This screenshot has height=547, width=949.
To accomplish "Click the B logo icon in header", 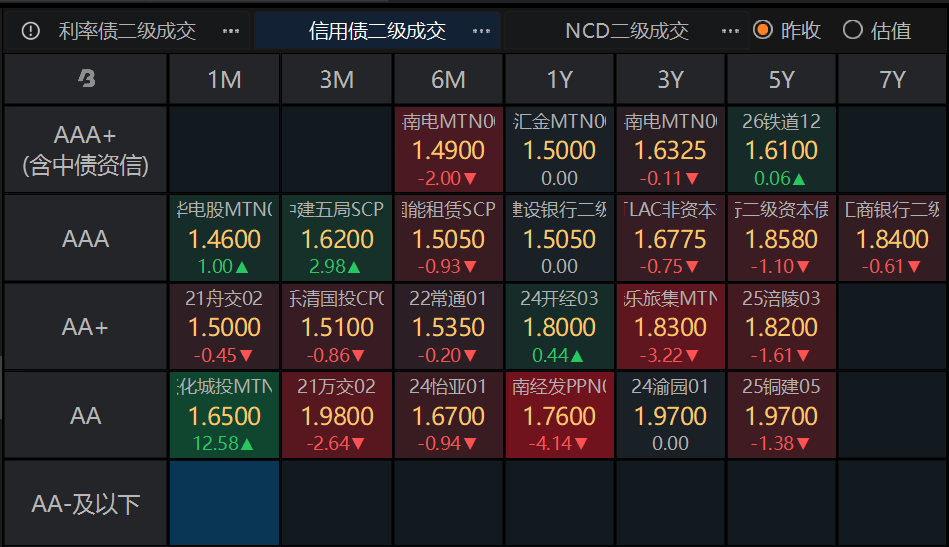I will [87, 78].
